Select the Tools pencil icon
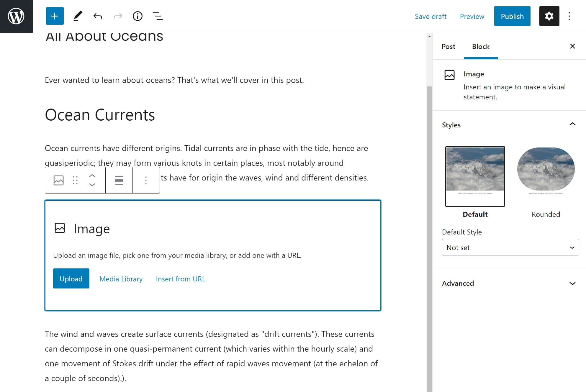The height and width of the screenshot is (392, 586). pos(78,16)
